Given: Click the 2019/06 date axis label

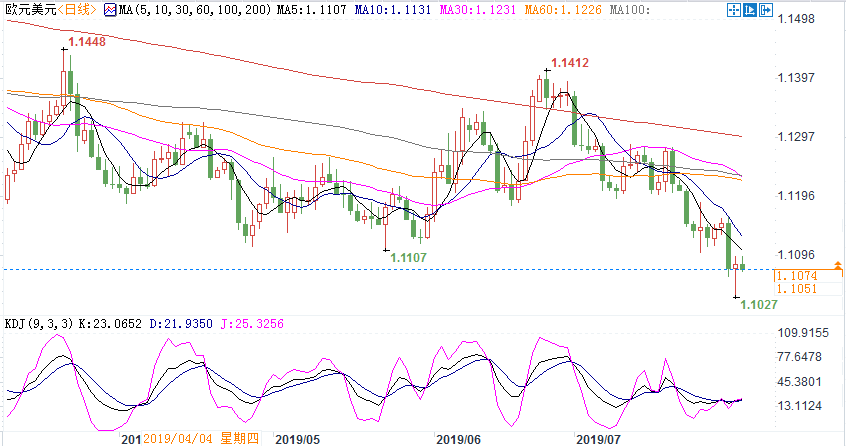Looking at the screenshot, I should point(459,438).
